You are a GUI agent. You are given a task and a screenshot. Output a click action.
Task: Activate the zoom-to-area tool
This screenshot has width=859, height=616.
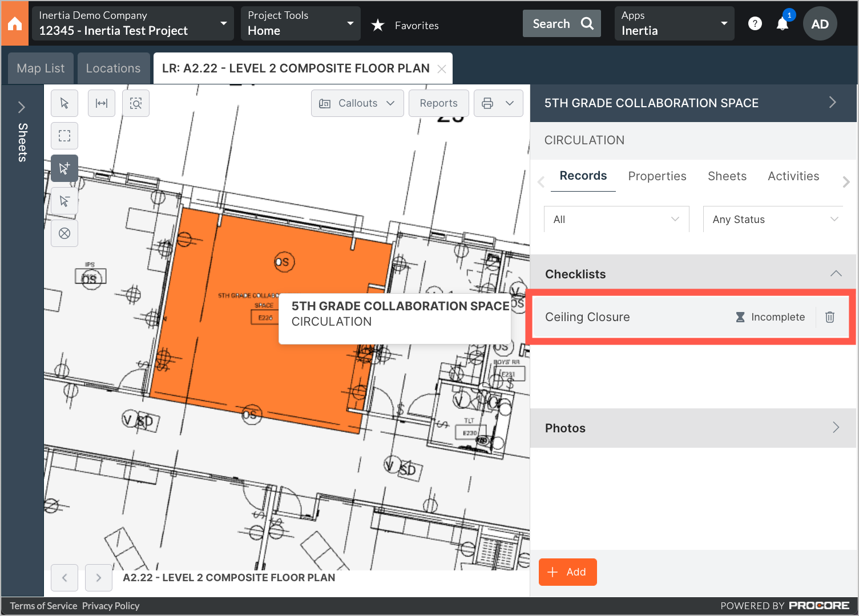click(x=135, y=103)
